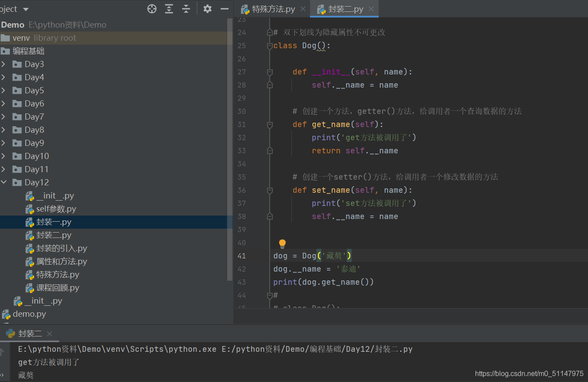Close the 封装二 run tab
588x382 pixels.
(49, 334)
